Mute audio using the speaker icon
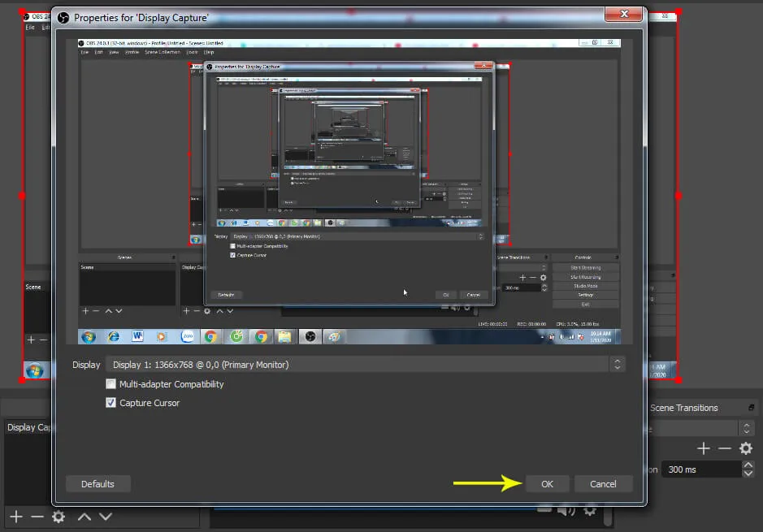This screenshot has height=532, width=763. (566, 509)
